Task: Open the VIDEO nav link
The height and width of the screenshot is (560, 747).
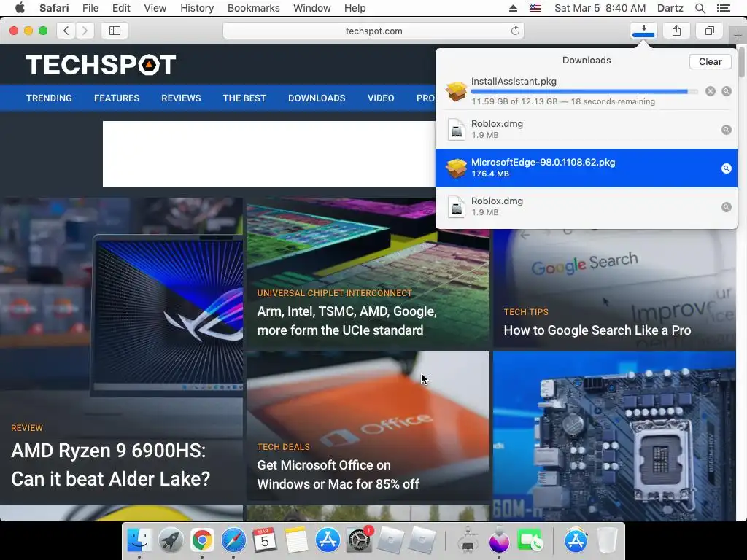Action: (381, 98)
